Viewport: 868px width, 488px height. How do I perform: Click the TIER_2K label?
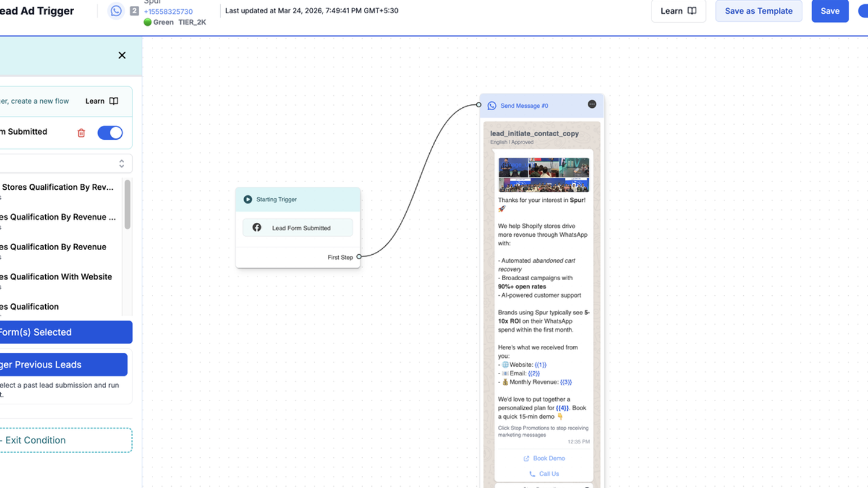tap(192, 22)
